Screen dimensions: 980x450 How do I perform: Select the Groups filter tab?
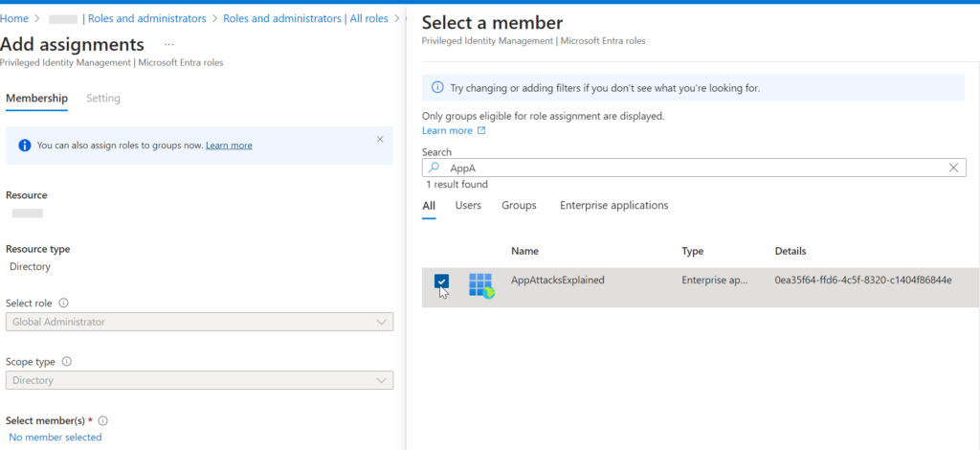[519, 205]
